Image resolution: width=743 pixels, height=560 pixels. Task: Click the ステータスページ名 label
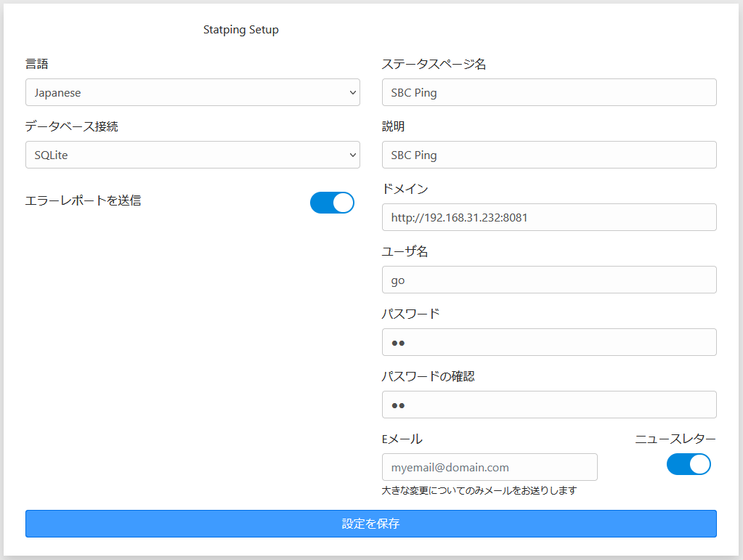coord(434,64)
